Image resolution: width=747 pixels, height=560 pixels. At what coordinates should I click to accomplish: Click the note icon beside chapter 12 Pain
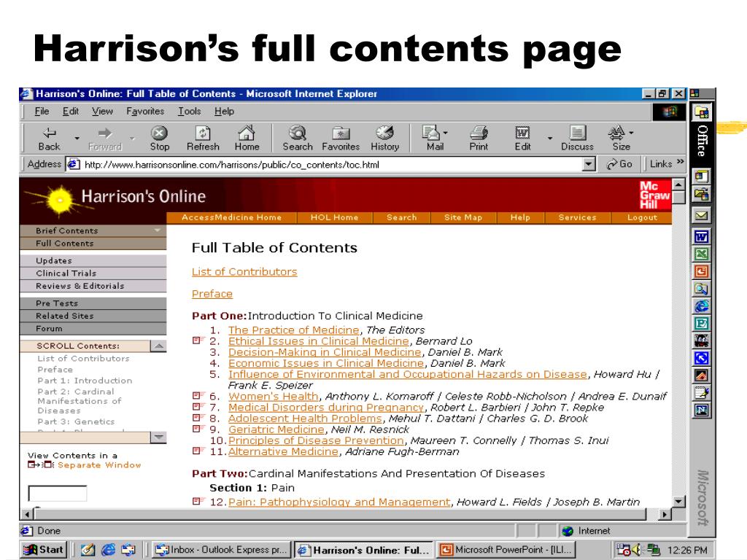click(x=198, y=501)
